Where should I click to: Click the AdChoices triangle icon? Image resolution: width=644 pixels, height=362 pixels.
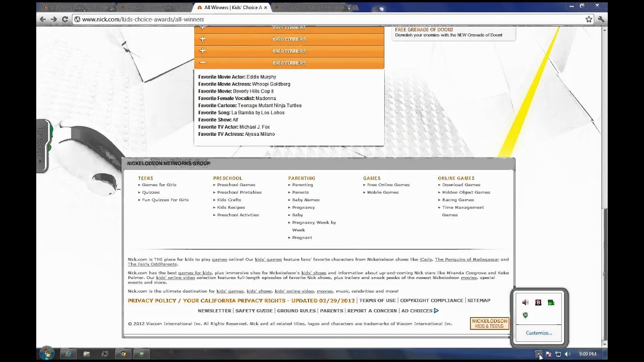pos(436,311)
